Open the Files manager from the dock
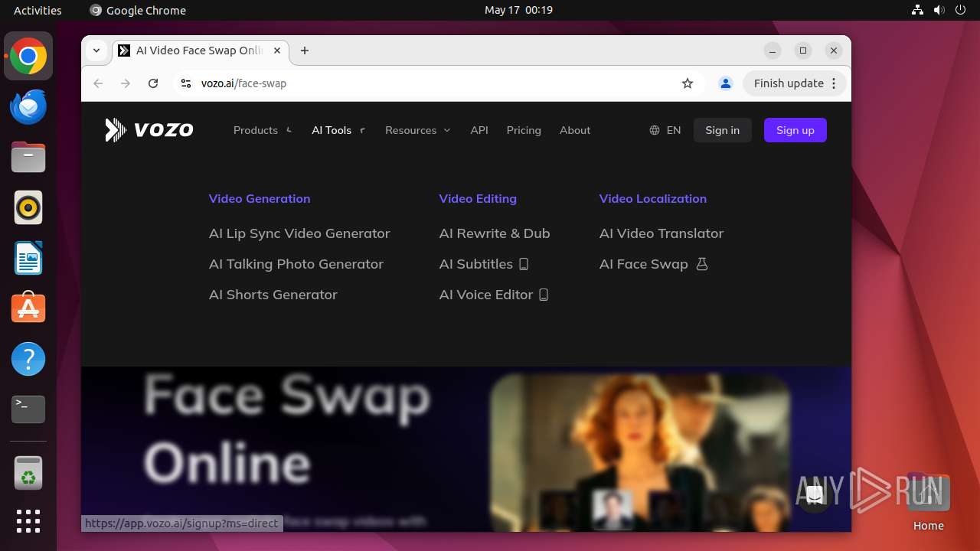Image resolution: width=980 pixels, height=551 pixels. 28,157
